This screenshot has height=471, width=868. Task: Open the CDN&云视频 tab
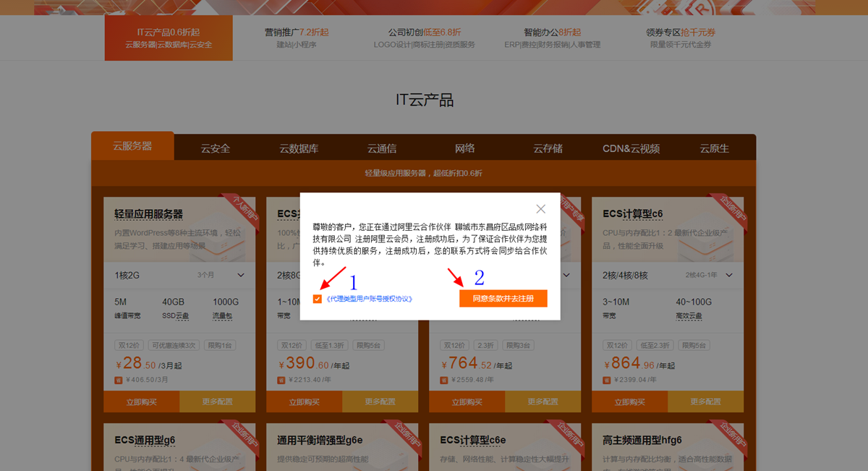pos(631,148)
